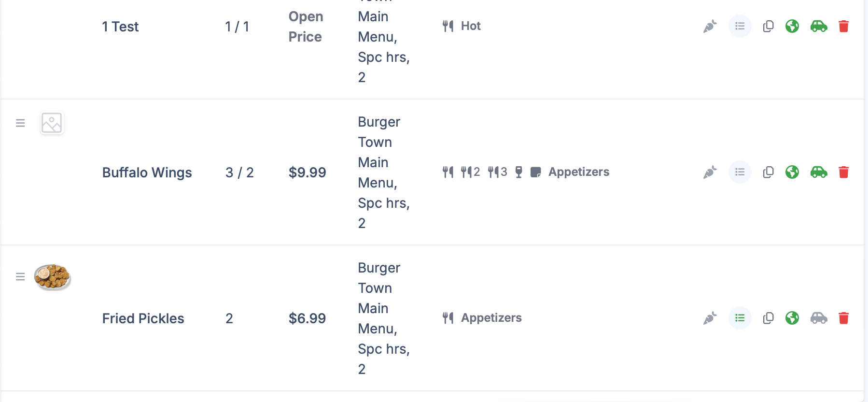Viewport: 868px width, 402px height.
Task: Toggle the gray car icon for Fried Pickles
Action: (819, 318)
